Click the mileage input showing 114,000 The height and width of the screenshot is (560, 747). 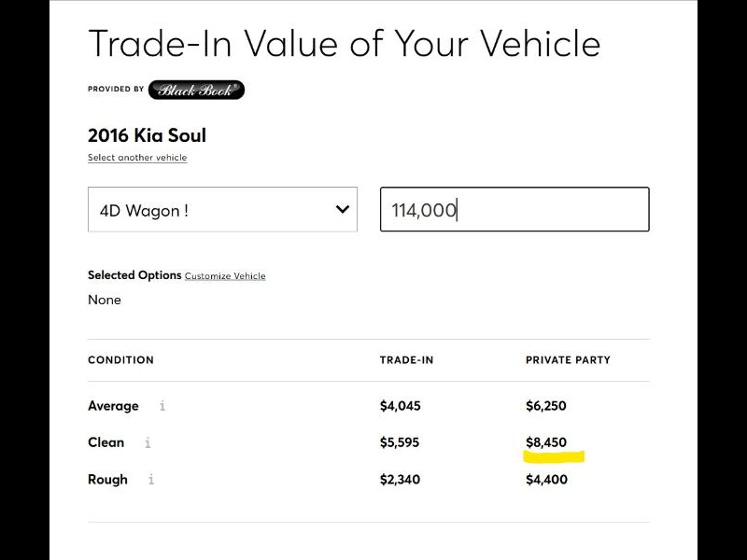[514, 210]
